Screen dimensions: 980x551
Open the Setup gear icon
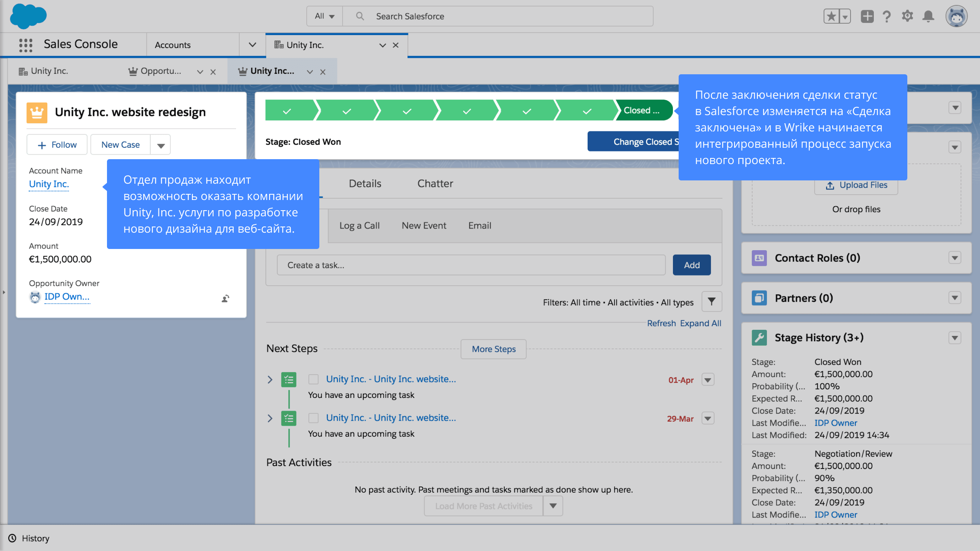click(907, 16)
